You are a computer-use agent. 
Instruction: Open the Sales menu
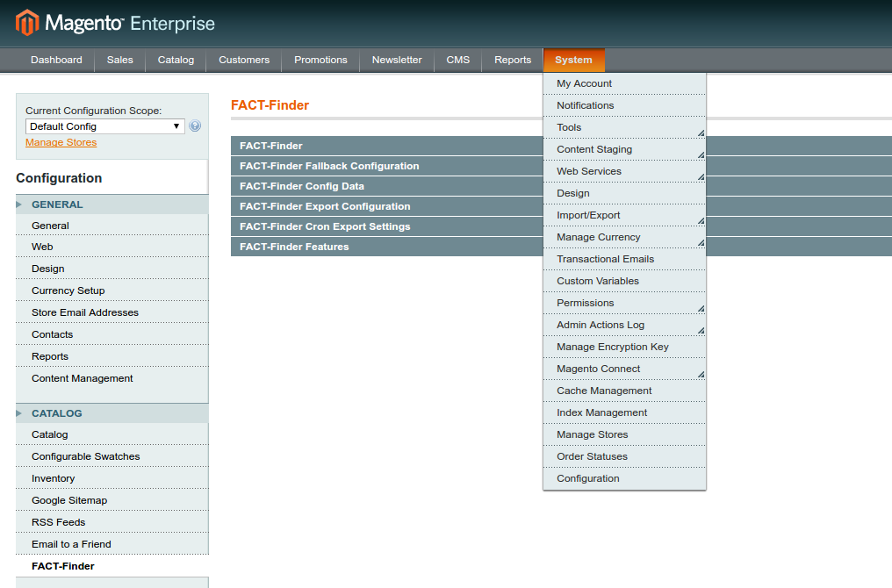pos(119,60)
